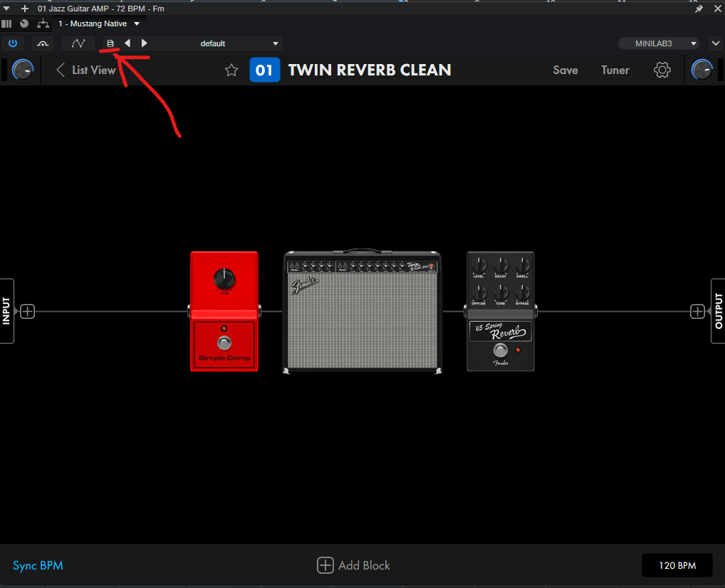The image size is (725, 588).
Task: Go to the previous preset arrow
Action: (127, 43)
